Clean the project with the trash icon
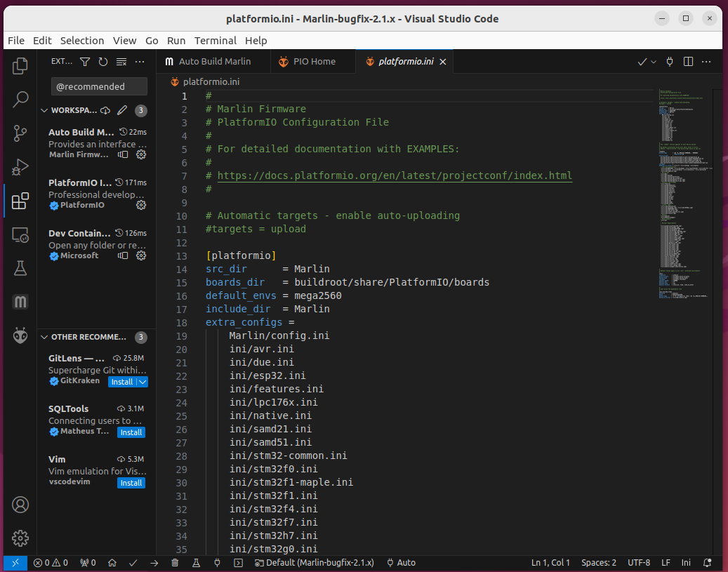Viewport: 728px width, 572px height. pyautogui.click(x=175, y=562)
